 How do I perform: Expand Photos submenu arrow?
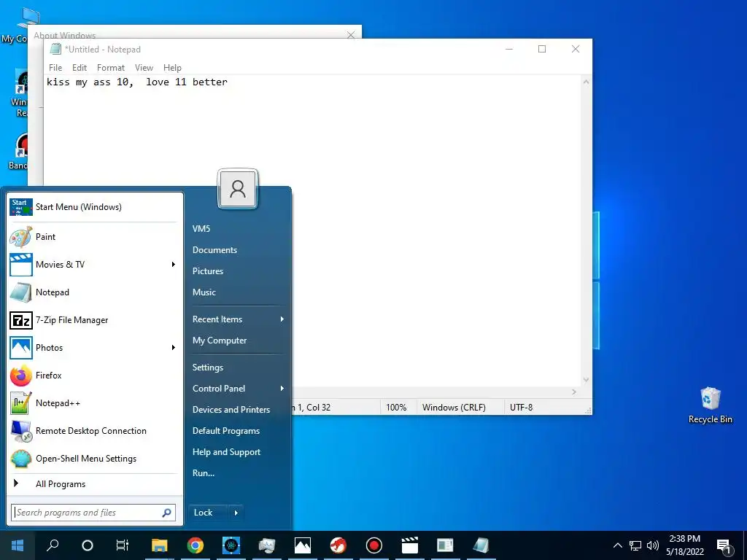174,348
